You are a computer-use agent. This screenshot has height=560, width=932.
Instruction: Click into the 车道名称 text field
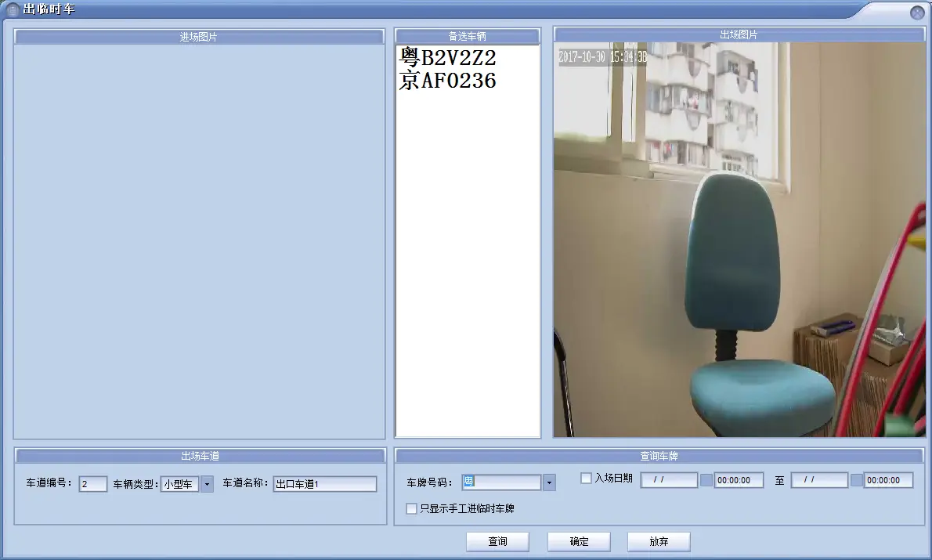click(324, 484)
